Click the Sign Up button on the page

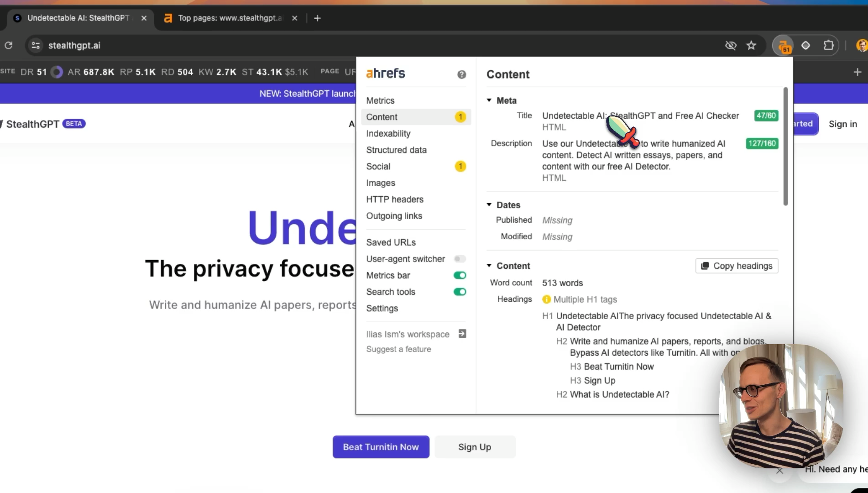click(x=475, y=447)
